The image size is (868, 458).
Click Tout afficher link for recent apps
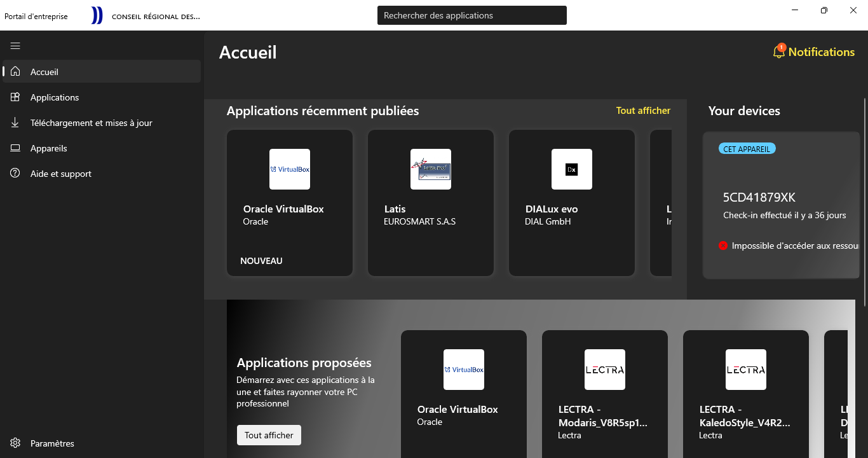coord(643,111)
